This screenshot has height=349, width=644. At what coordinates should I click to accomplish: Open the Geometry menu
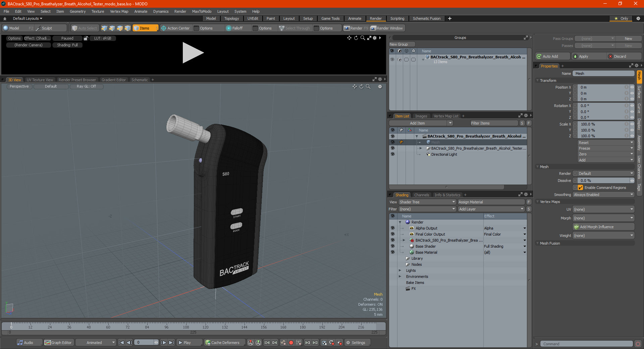coord(77,11)
